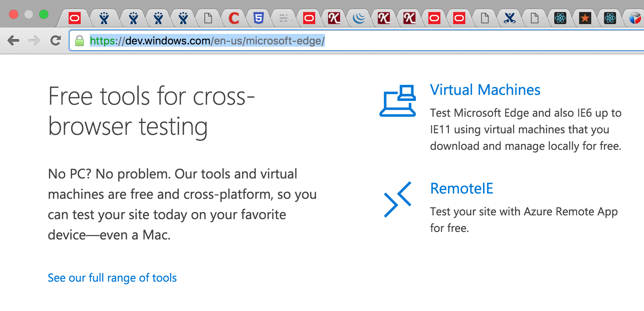
Task: Click the green fullscreen window button
Action: 44,14
